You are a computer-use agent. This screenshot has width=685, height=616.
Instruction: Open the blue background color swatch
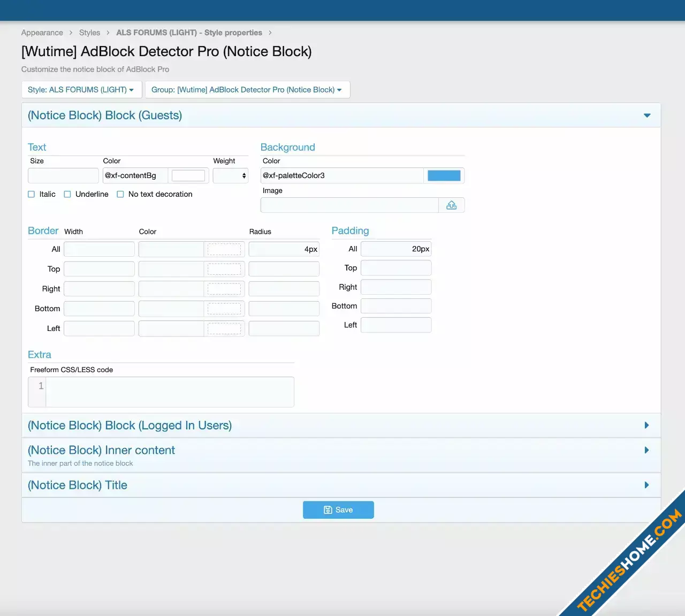tap(444, 175)
